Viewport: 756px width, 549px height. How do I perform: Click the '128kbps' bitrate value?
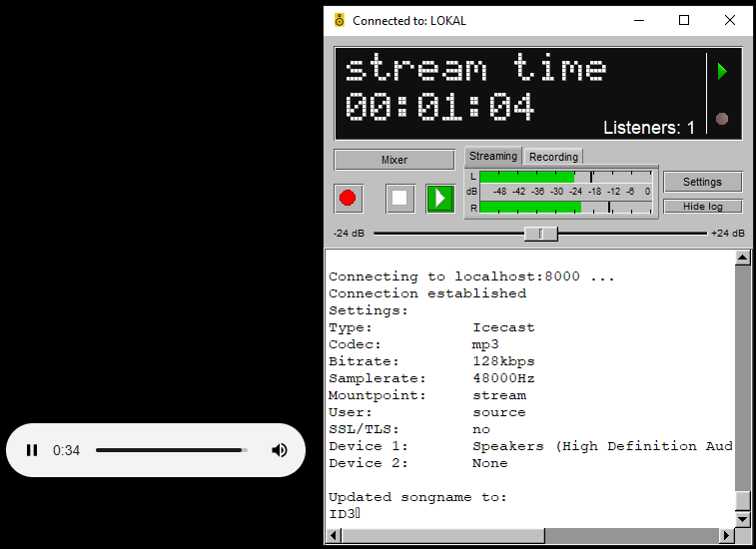[503, 361]
